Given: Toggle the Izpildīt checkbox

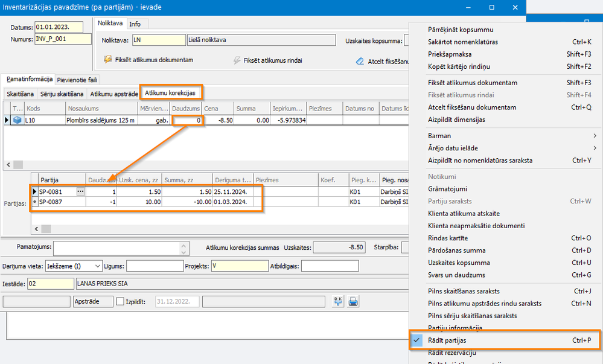Looking at the screenshot, I should coord(120,301).
